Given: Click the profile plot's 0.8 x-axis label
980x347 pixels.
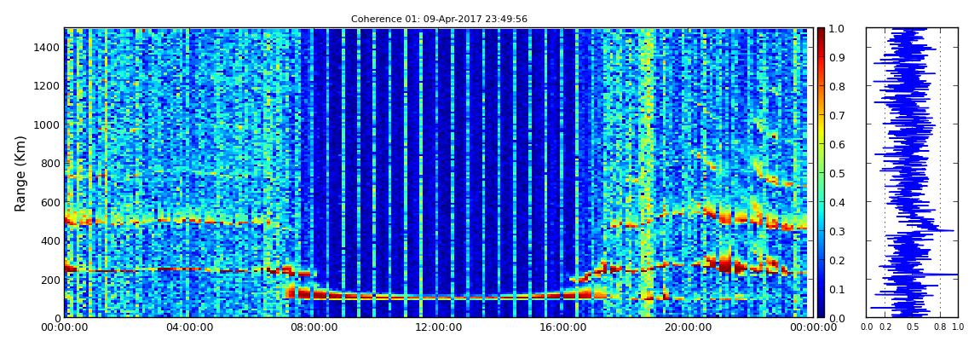Looking at the screenshot, I should pyautogui.click(x=940, y=327).
